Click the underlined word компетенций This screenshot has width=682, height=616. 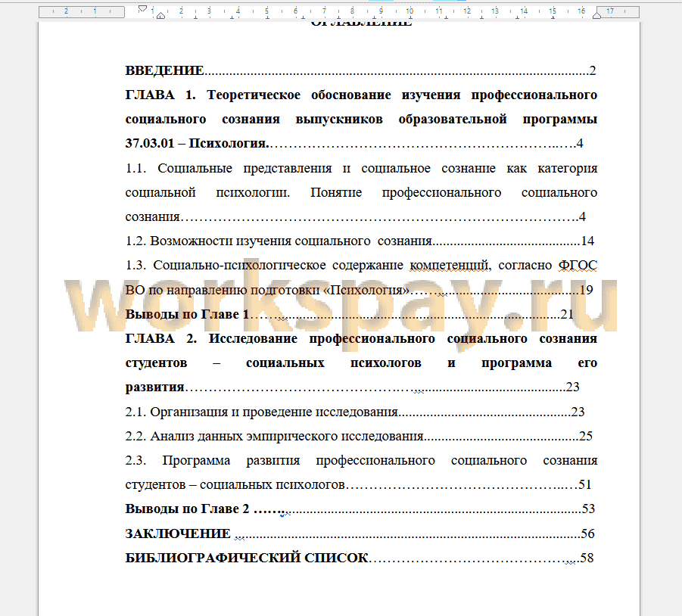click(x=449, y=265)
